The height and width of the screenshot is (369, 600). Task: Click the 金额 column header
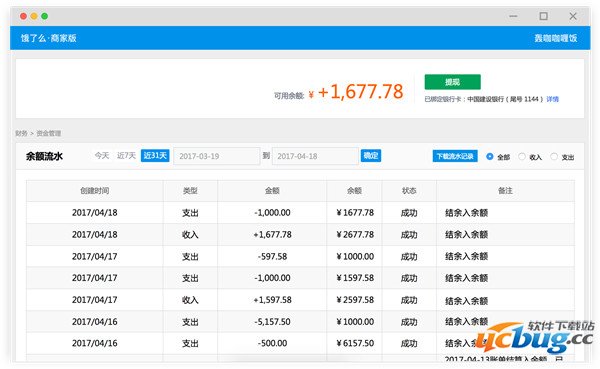click(272, 191)
